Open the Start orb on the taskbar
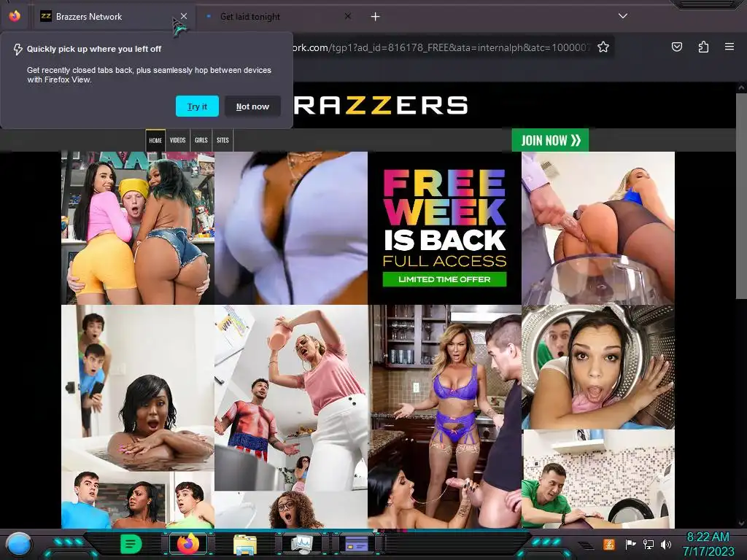747x560 pixels. (x=20, y=544)
